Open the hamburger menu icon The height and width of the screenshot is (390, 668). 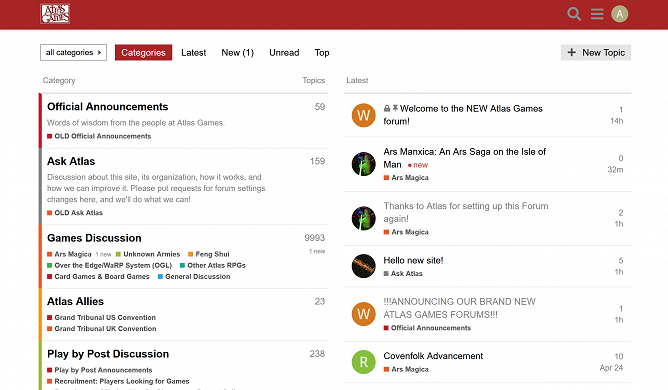click(x=597, y=14)
